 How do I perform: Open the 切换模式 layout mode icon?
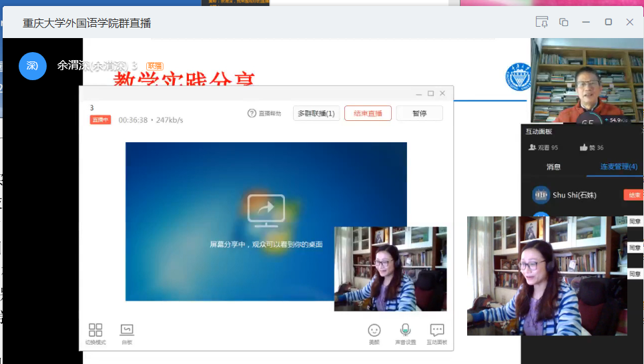coord(95,331)
